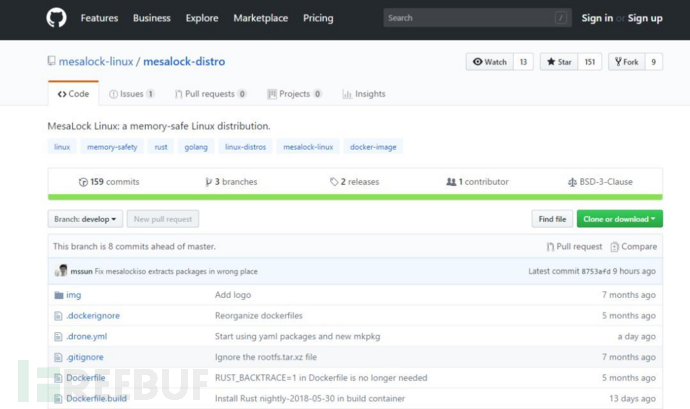The width and height of the screenshot is (690, 409).
Task: Click the img folder icon
Action: (58, 295)
